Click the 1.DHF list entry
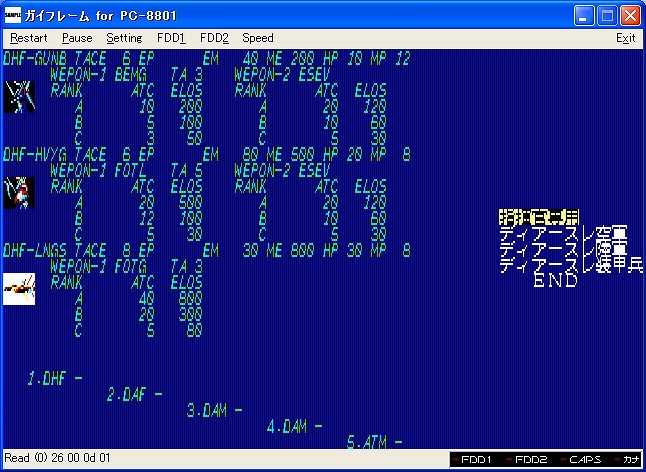This screenshot has width=646, height=472. pos(54,379)
